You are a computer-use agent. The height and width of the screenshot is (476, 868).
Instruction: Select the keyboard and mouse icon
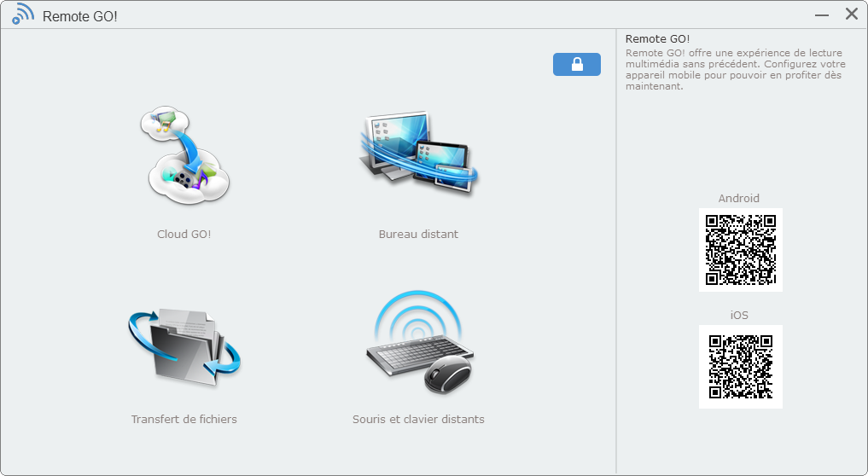click(x=418, y=345)
